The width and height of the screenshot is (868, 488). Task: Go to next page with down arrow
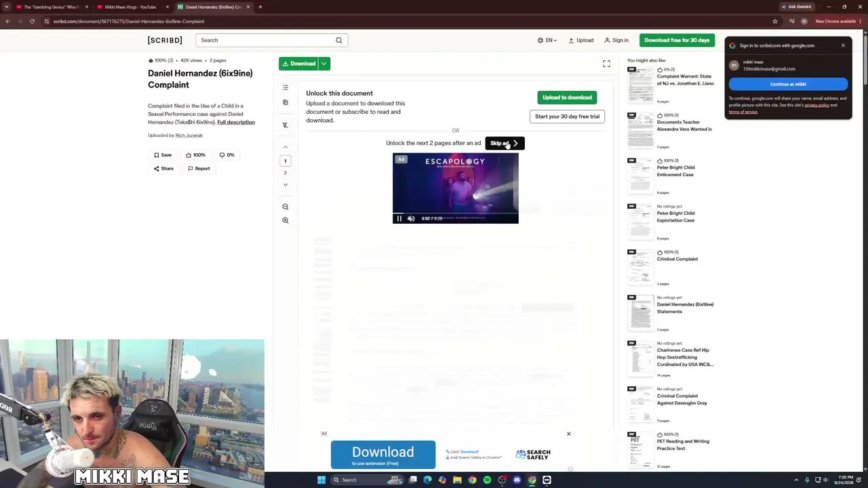[x=285, y=184]
